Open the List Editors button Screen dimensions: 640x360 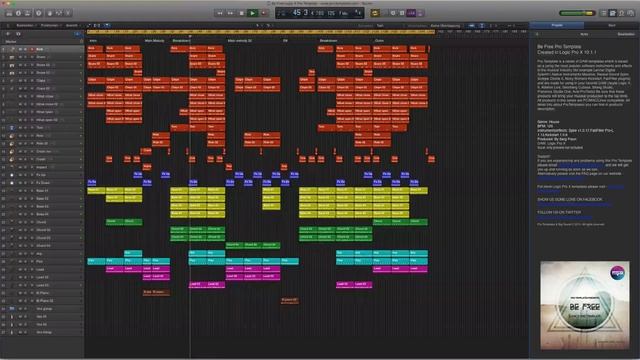point(604,13)
